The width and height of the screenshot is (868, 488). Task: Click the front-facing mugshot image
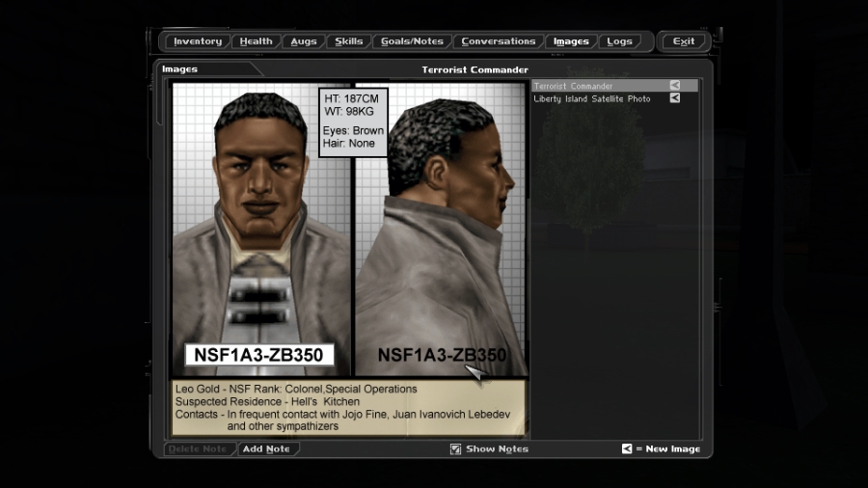click(261, 230)
